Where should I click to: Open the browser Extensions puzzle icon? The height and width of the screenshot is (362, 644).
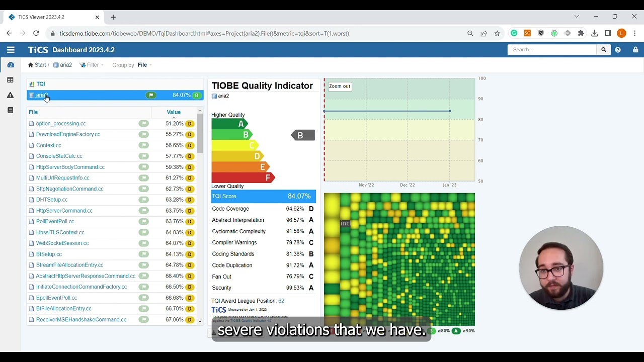point(581,33)
